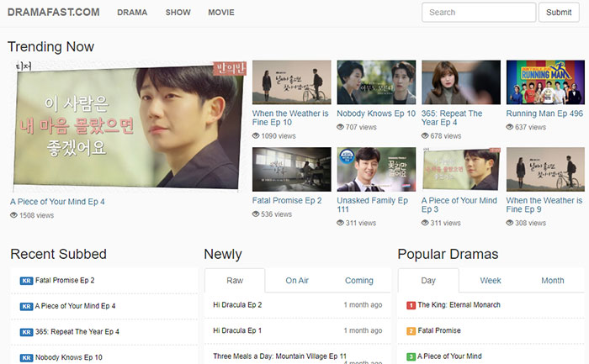589x364 pixels.
Task: Open the trending Nobody Knows Ep 10 title link
Action: (376, 113)
